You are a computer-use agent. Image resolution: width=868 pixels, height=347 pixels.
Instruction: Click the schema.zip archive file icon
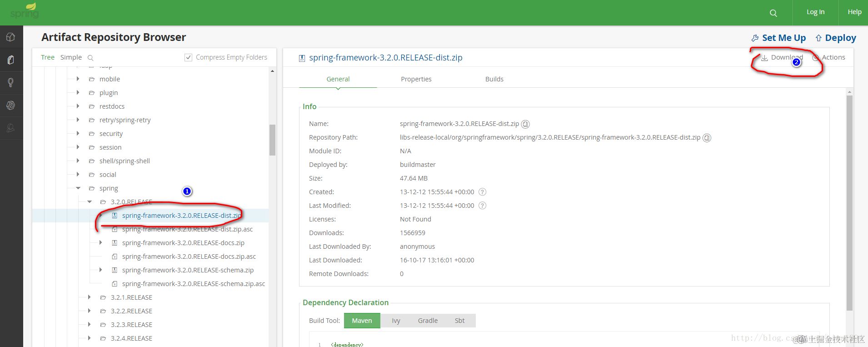[115, 270]
